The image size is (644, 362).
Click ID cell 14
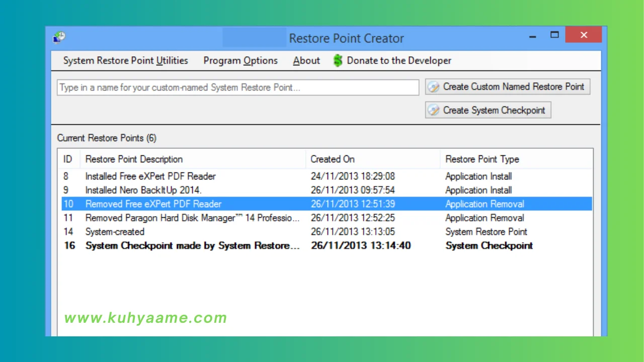click(x=68, y=232)
